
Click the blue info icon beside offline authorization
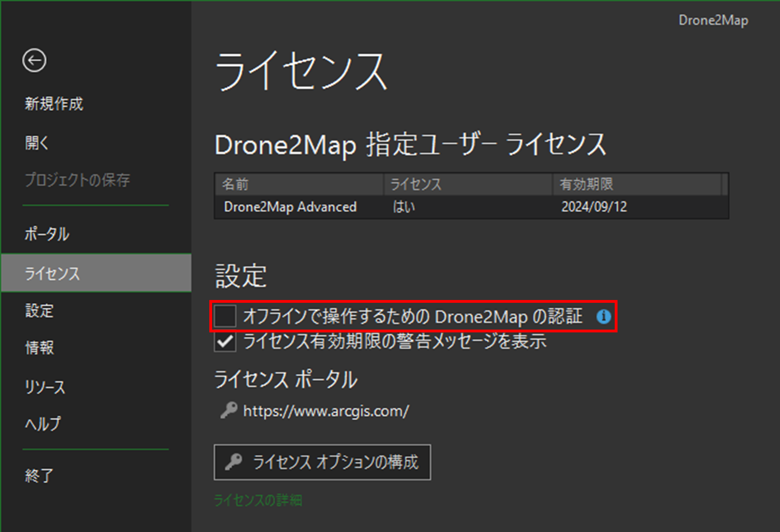[x=604, y=316]
